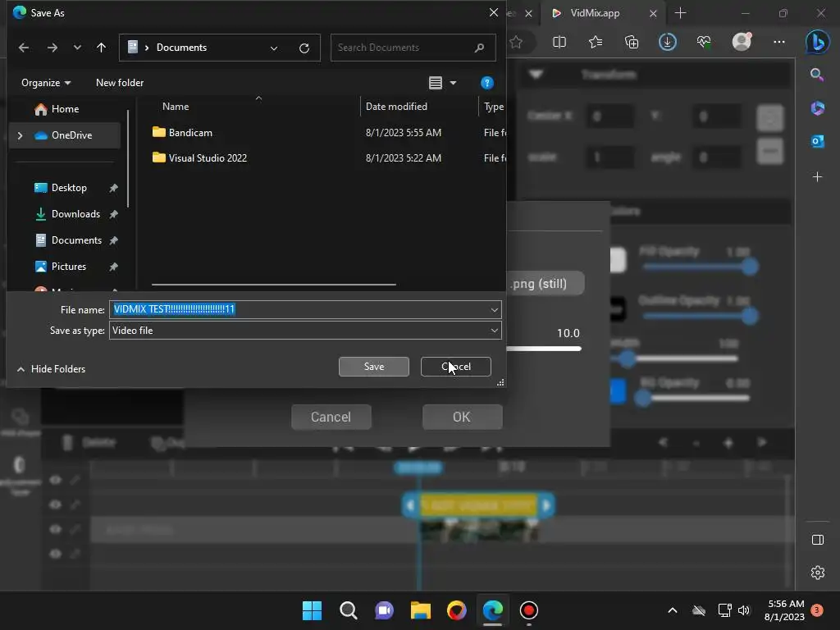Click date 8/1/2023 5:55 AM
Screen dimensions: 840x630
(404, 132)
